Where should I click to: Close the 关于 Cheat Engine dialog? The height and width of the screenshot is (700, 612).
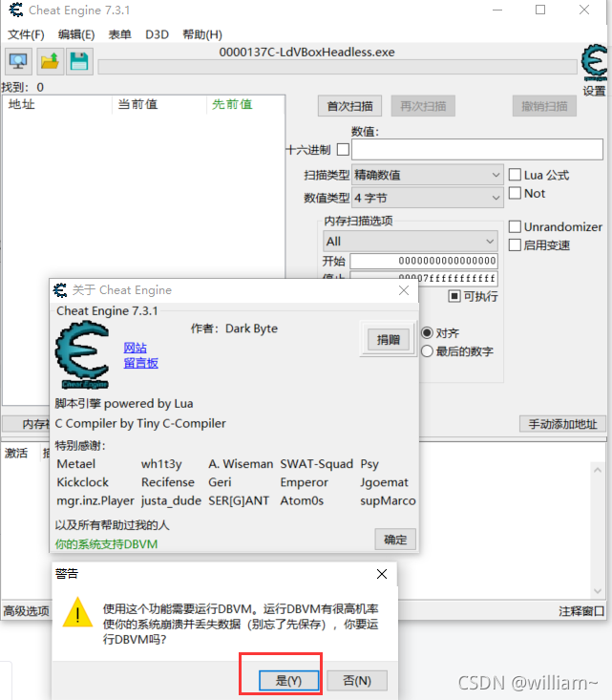coord(404,290)
